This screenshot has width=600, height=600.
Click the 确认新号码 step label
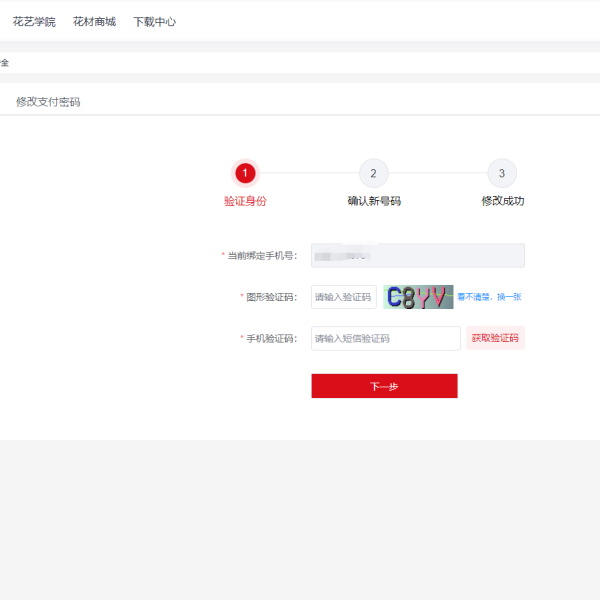[x=374, y=201]
